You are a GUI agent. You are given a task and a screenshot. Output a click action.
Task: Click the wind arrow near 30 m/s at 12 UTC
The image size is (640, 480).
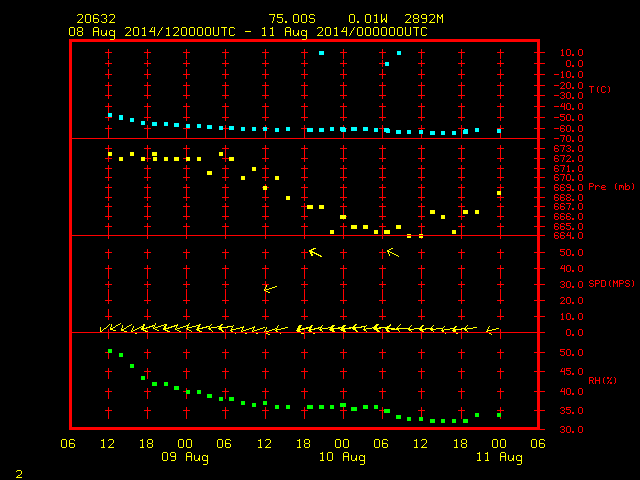point(270,289)
